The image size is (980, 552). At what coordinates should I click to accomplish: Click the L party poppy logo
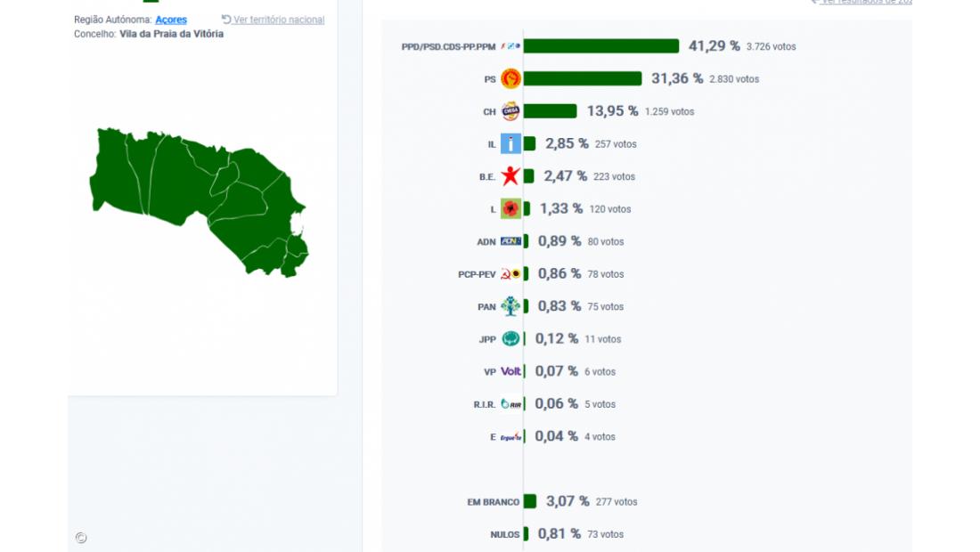tap(510, 209)
